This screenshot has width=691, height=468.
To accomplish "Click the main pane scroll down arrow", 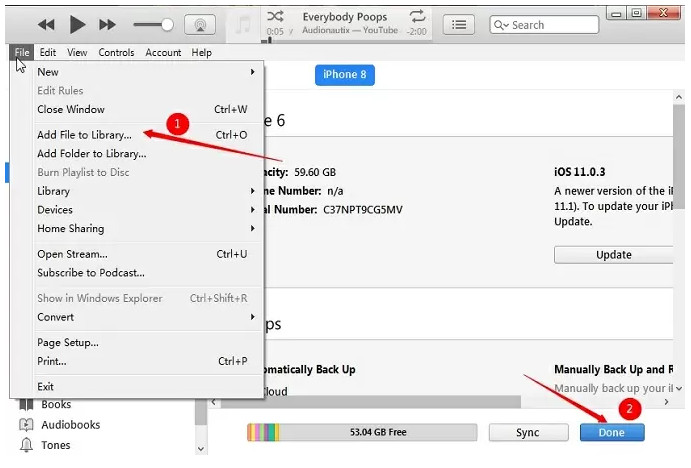I will [679, 388].
